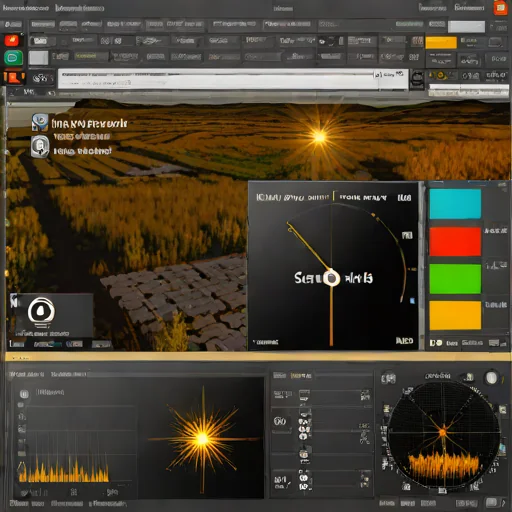The height and width of the screenshot is (512, 512).
Task: Click the dark round icon right of the white input field
Action: click(417, 79)
